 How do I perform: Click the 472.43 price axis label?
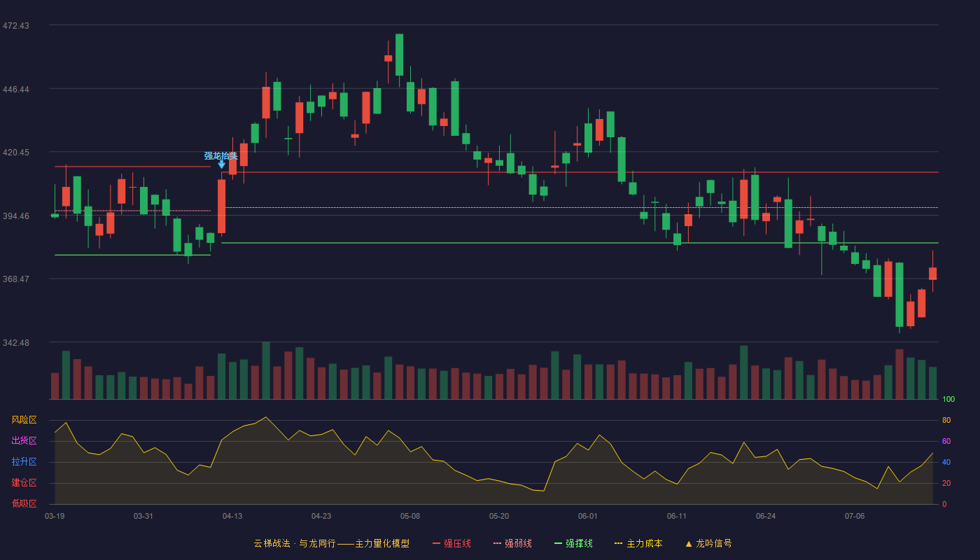click(x=16, y=26)
